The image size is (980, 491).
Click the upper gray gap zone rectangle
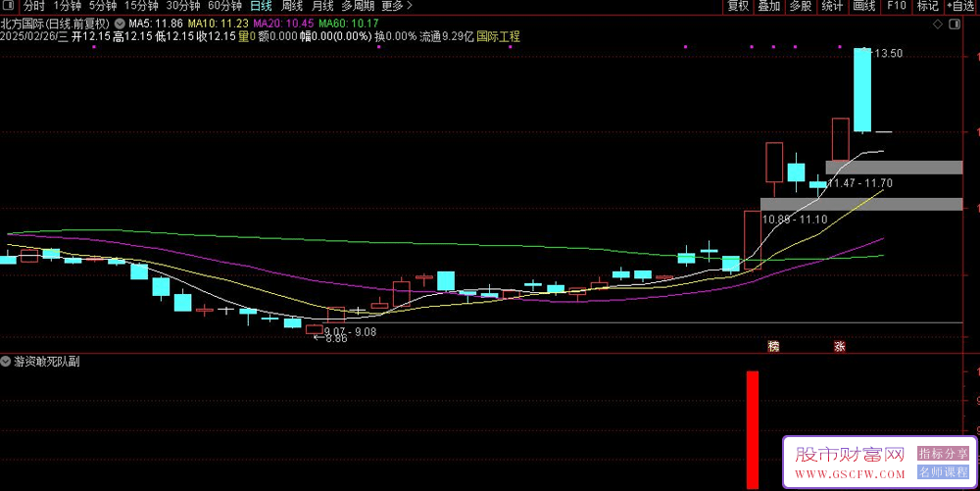click(x=894, y=168)
